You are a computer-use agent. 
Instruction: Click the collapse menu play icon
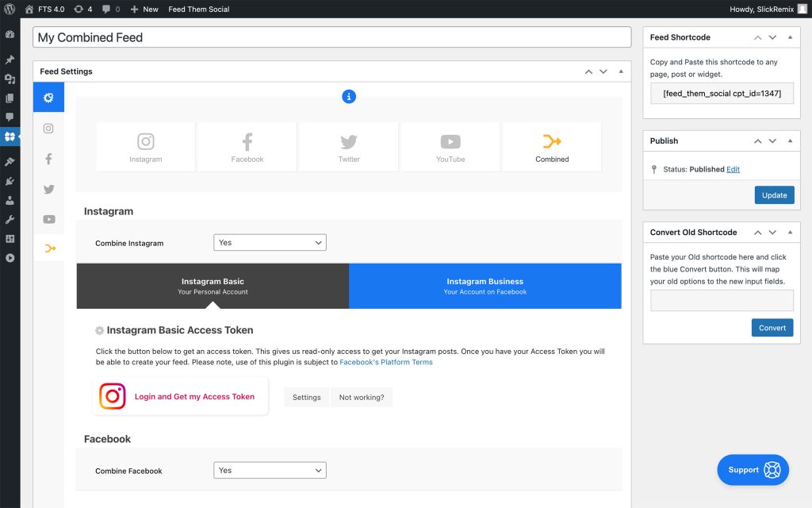[10, 258]
